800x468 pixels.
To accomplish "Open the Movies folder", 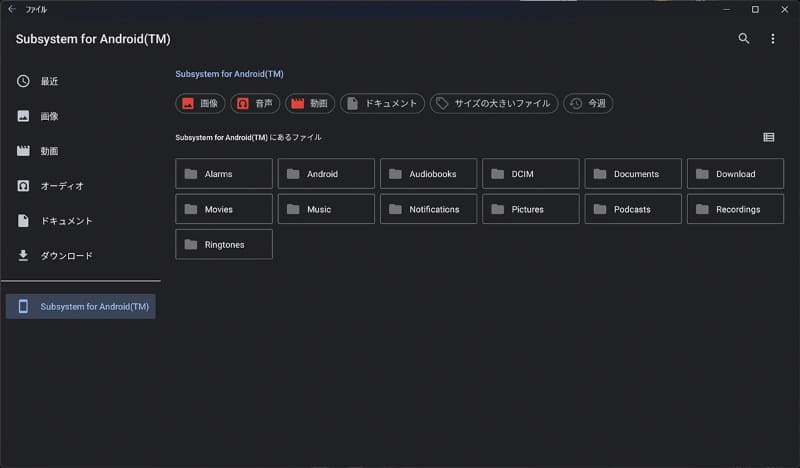I will click(224, 209).
